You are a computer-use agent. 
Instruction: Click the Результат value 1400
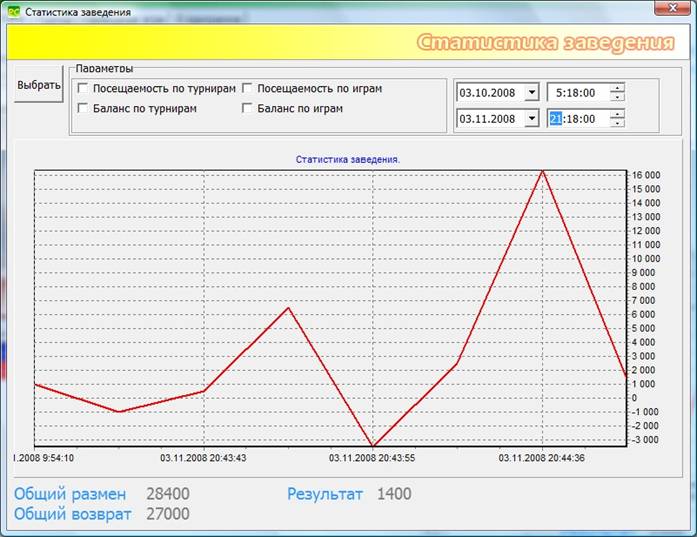point(394,494)
